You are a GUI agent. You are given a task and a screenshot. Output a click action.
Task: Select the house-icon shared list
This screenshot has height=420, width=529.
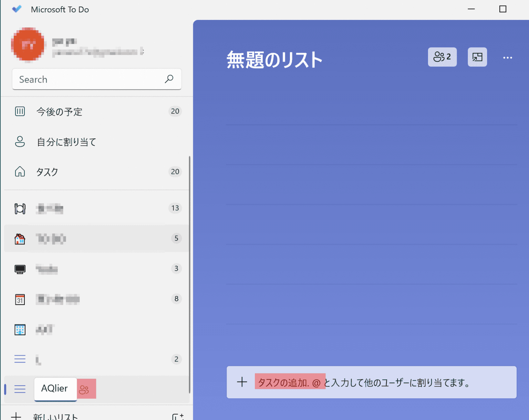[x=20, y=238]
